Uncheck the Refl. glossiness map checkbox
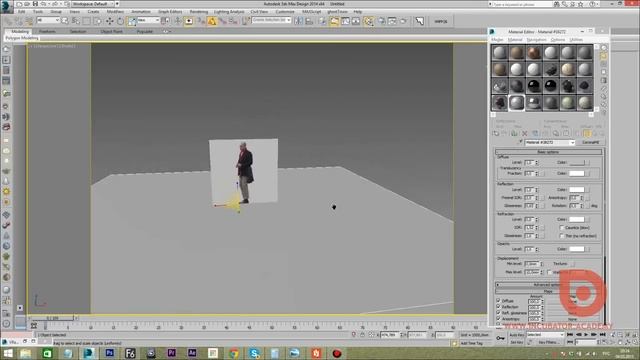Image resolution: width=640 pixels, height=360 pixels. 498,313
